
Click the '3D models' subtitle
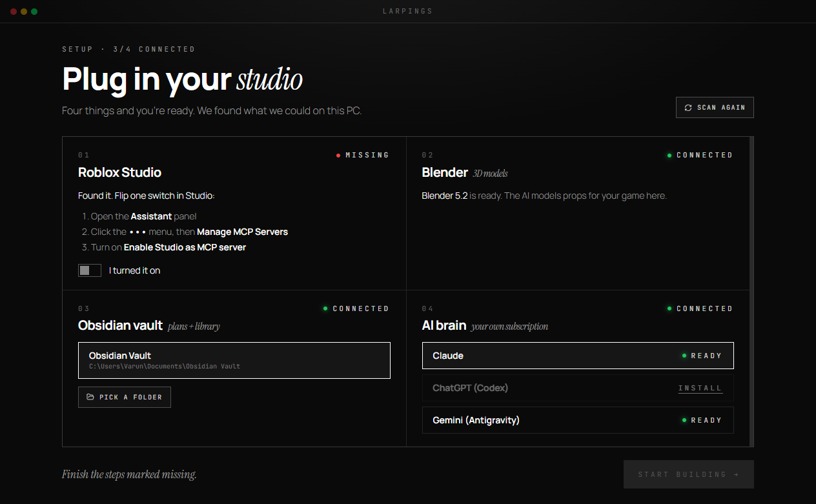[x=490, y=174]
